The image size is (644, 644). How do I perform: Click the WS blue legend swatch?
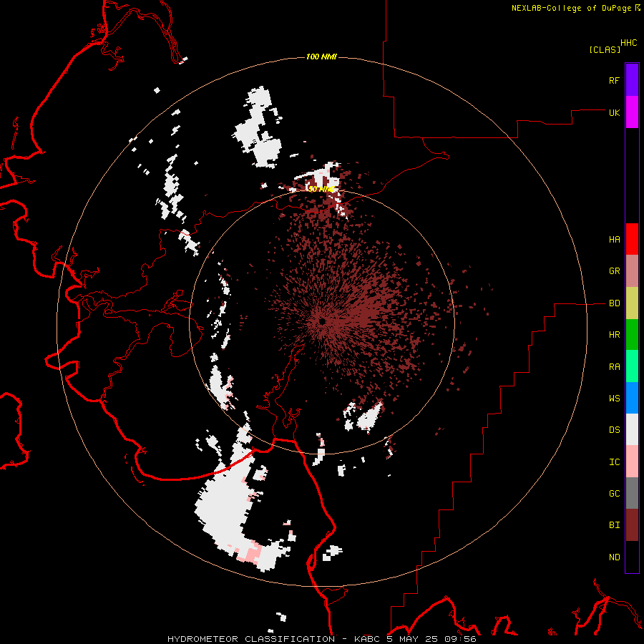pyautogui.click(x=632, y=398)
